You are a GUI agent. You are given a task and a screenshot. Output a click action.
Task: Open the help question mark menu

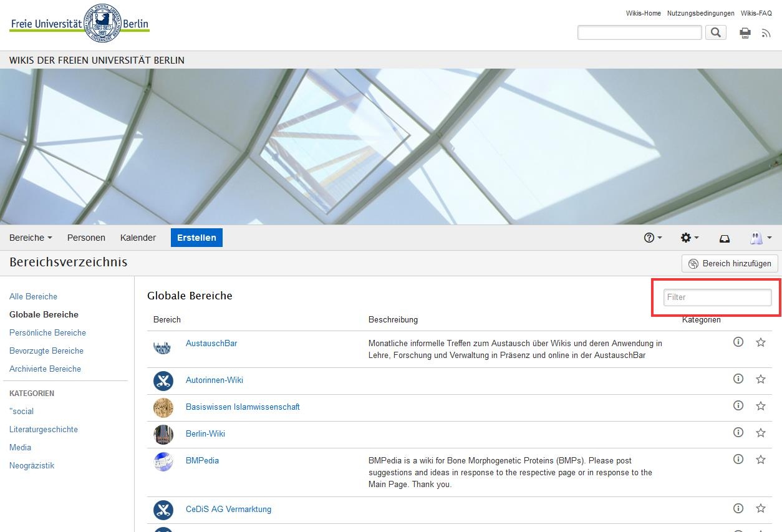click(x=653, y=238)
